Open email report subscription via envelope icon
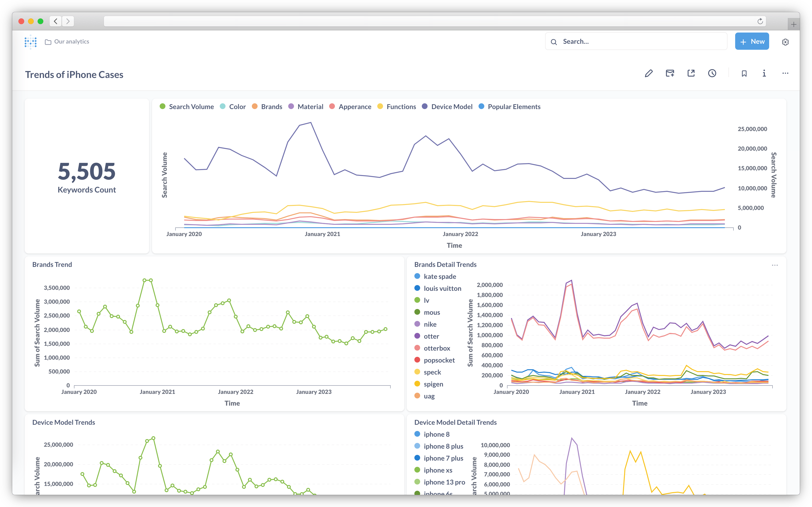 (x=670, y=73)
